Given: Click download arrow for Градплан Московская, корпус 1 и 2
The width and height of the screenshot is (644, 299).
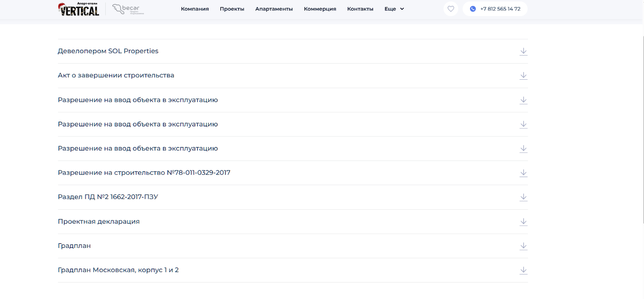Looking at the screenshot, I should [523, 270].
